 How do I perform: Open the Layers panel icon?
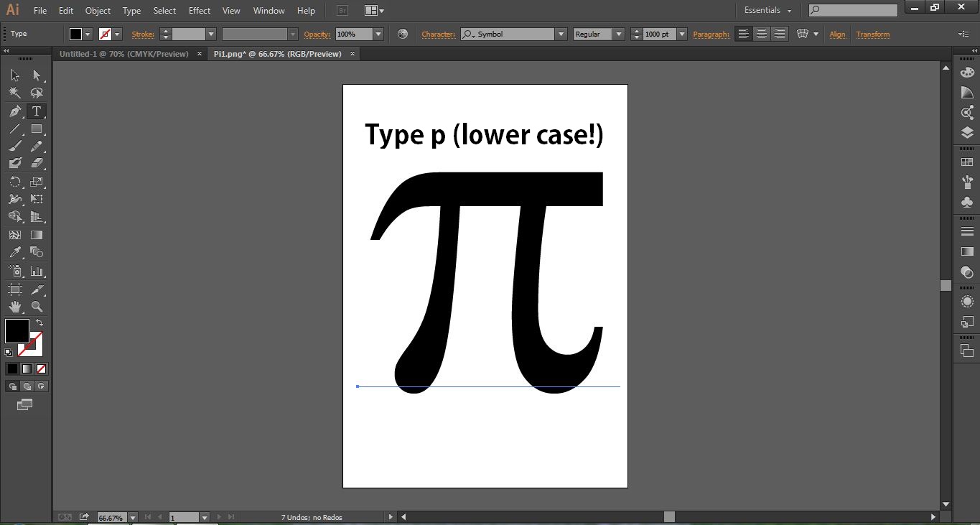click(x=967, y=132)
